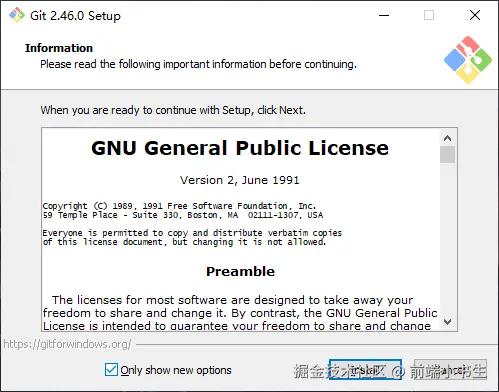This screenshot has height=392, width=499.
Task: Click the large Git logo in header
Action: click(468, 60)
